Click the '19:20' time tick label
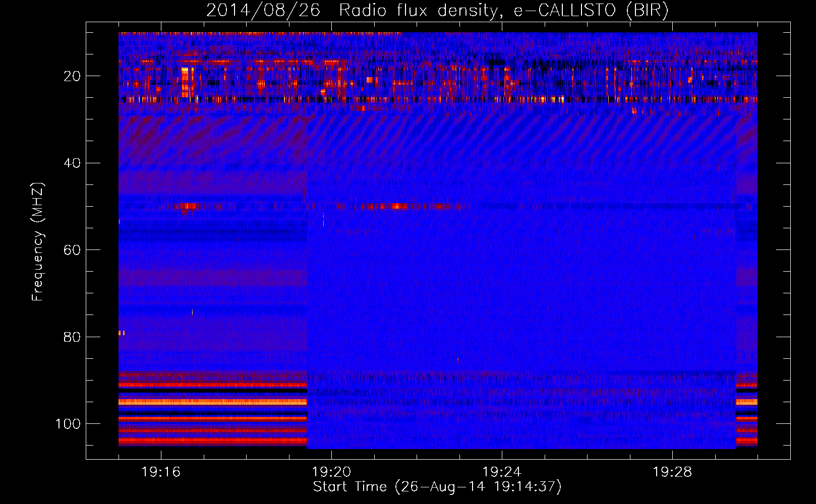Image resolution: width=816 pixels, height=504 pixels. point(331,472)
